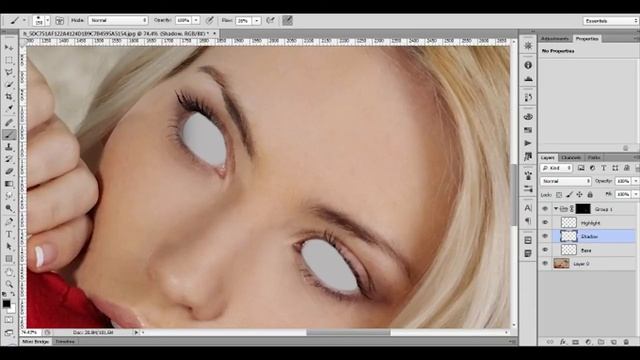Select the Clone Stamp tool
Viewport: 640px width, 360px height.
coord(9,147)
